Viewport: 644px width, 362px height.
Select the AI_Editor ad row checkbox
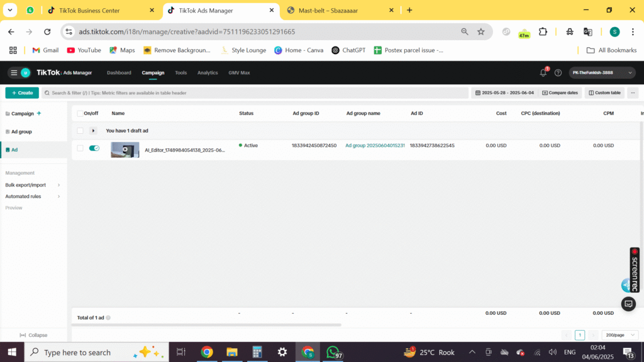click(x=80, y=148)
